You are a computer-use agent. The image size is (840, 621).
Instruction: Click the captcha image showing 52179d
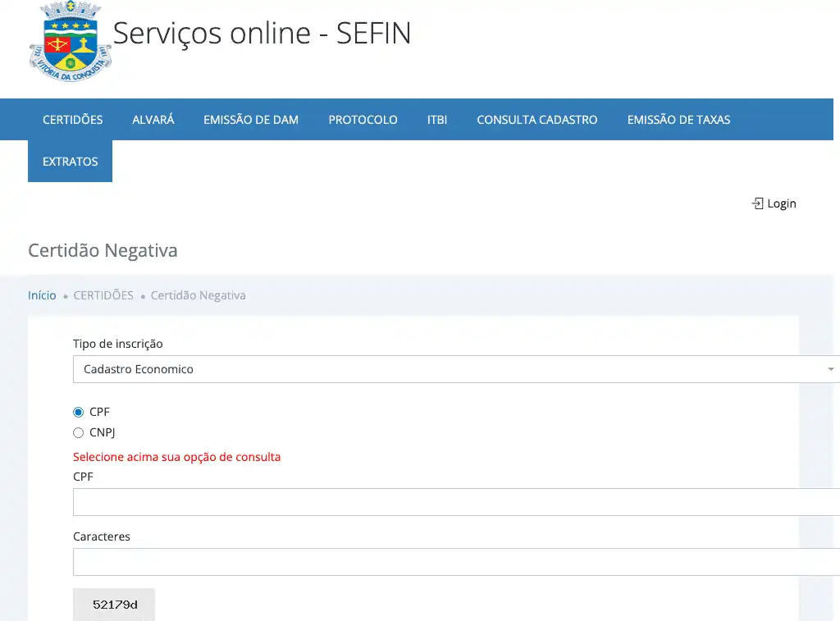pos(114,605)
